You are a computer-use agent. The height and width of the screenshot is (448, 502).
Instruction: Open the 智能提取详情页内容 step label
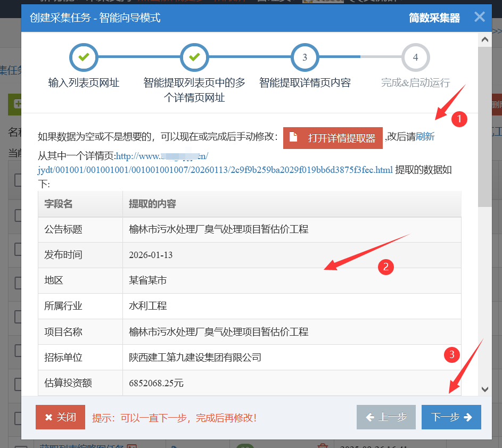(305, 82)
